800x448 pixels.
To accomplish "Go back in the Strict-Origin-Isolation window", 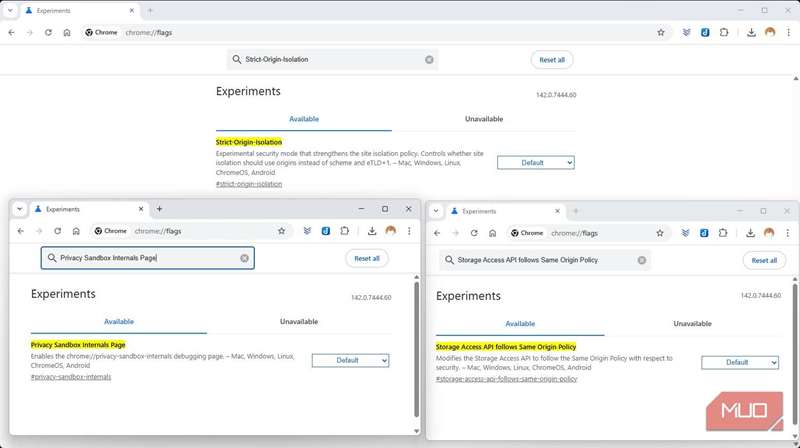I will (x=11, y=32).
